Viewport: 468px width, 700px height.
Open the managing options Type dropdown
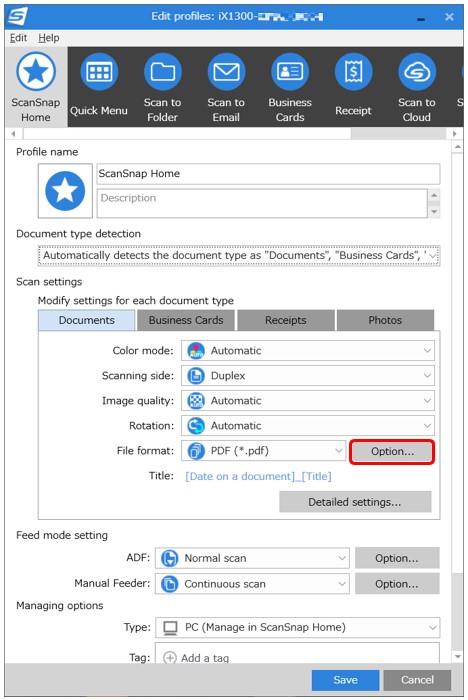297,627
